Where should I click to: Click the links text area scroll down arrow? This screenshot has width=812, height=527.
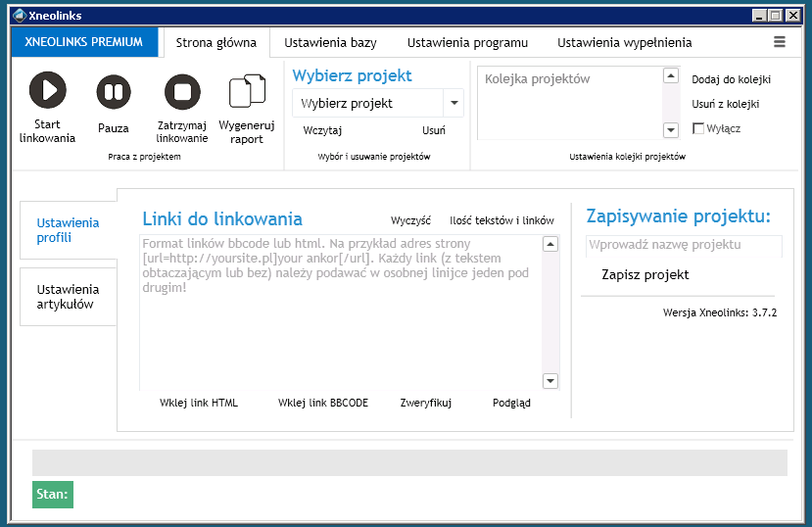(549, 381)
